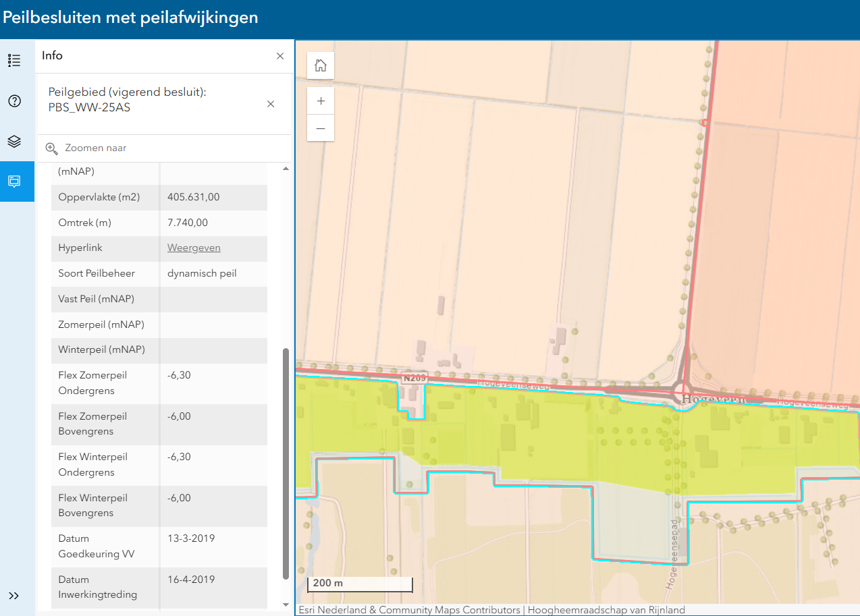The width and height of the screenshot is (860, 616).
Task: Click the info panel scrollbar thumb
Action: (286, 463)
